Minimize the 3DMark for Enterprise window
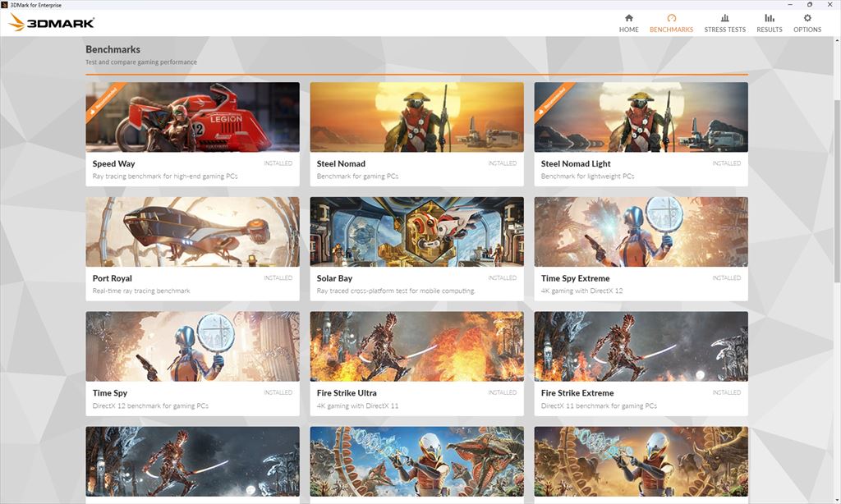This screenshot has width=841, height=504. tap(790, 4)
